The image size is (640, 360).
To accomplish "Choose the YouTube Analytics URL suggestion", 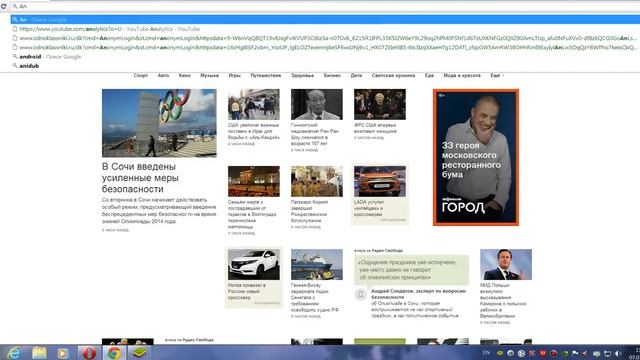I will click(x=325, y=29).
